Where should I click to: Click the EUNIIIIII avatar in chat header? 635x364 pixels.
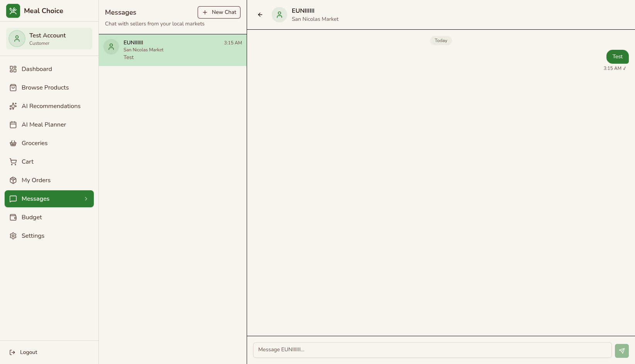(x=279, y=15)
